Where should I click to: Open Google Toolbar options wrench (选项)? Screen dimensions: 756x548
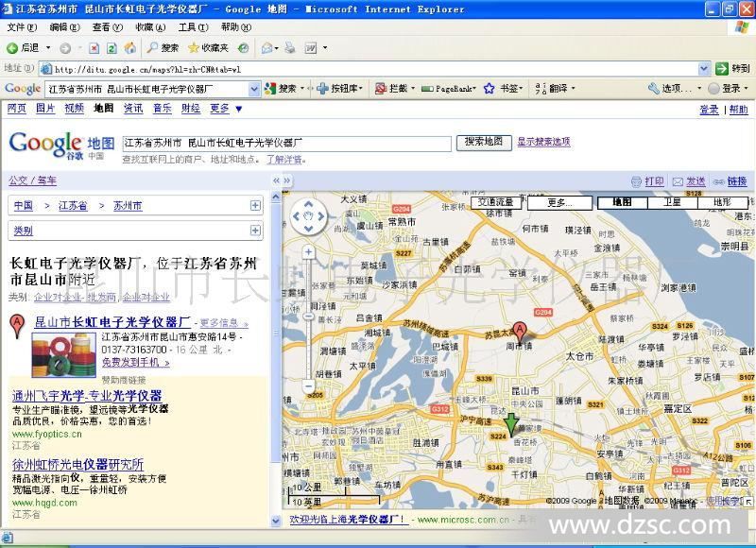654,89
